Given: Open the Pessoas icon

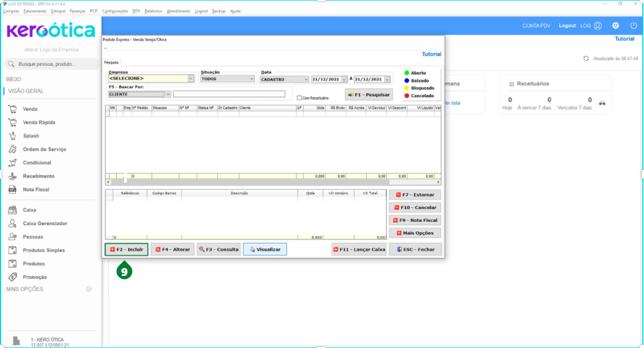Looking at the screenshot, I should click(x=13, y=237).
